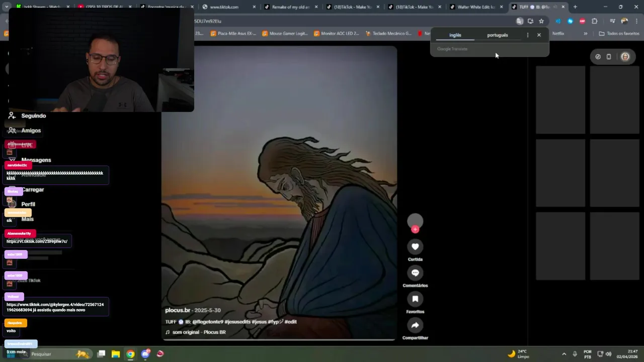Open the Teclado Mecânico G bookmark

click(x=388, y=34)
